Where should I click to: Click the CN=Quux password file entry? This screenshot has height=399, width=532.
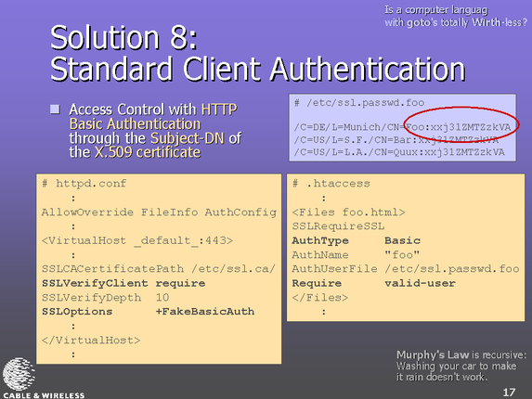click(x=399, y=152)
